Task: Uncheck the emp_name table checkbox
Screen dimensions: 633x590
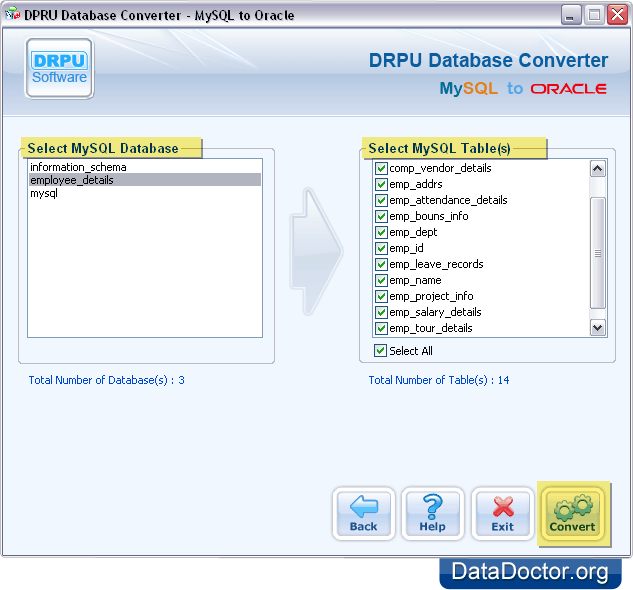Action: pyautogui.click(x=381, y=280)
